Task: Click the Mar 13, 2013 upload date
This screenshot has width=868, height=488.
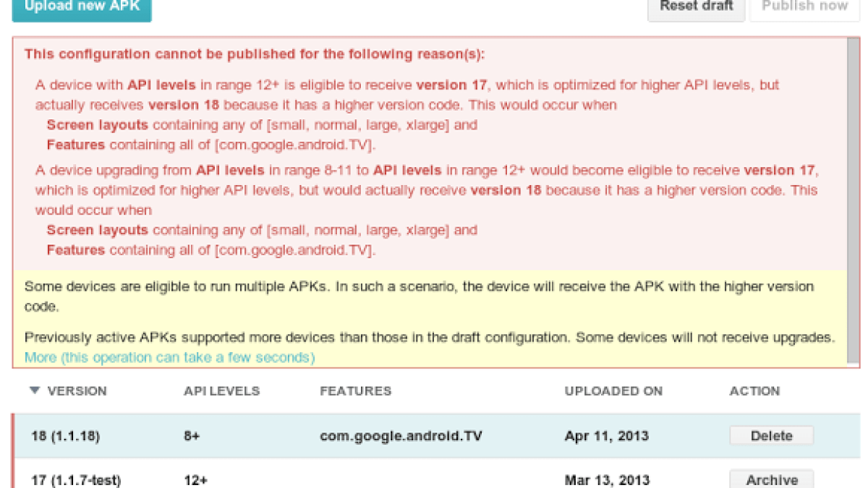Action: pos(606,480)
